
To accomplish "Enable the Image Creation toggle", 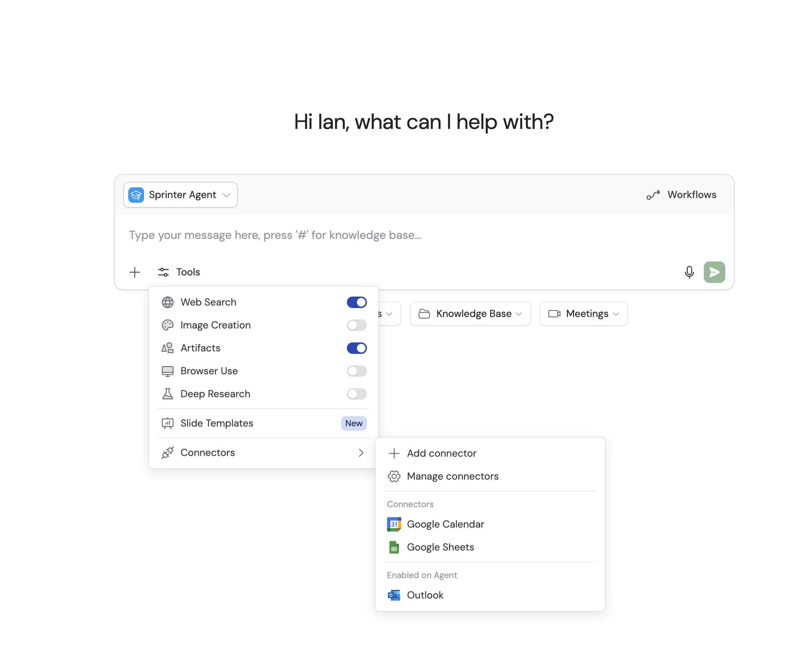I will pyautogui.click(x=357, y=325).
